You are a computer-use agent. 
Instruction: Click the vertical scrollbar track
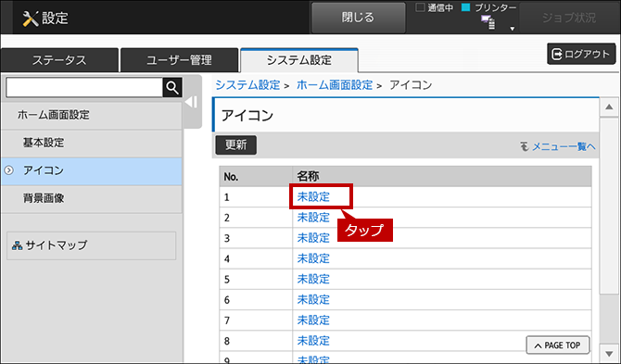[609, 231]
